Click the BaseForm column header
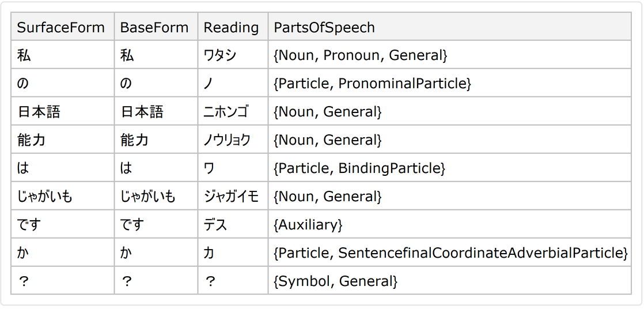The height and width of the screenshot is (324, 644). pyautogui.click(x=154, y=27)
